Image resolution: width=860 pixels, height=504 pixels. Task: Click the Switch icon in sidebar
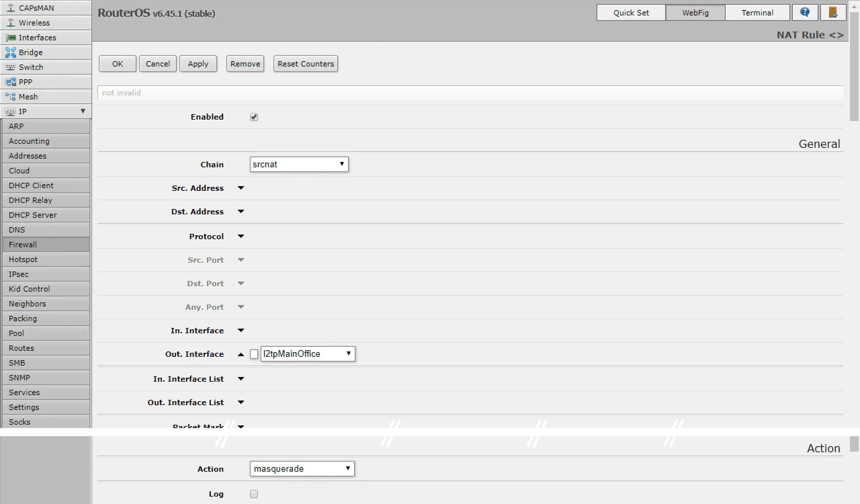[x=10, y=67]
